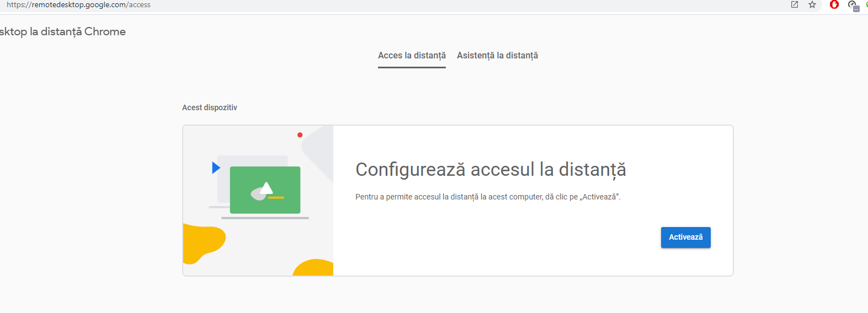The width and height of the screenshot is (868, 313).
Task: Open the red AdBlock extension icon
Action: click(x=834, y=4)
